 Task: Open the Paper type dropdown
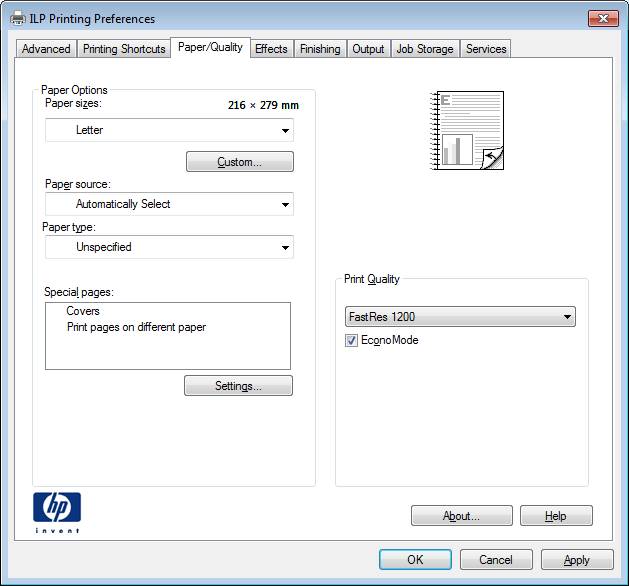pyautogui.click(x=169, y=247)
